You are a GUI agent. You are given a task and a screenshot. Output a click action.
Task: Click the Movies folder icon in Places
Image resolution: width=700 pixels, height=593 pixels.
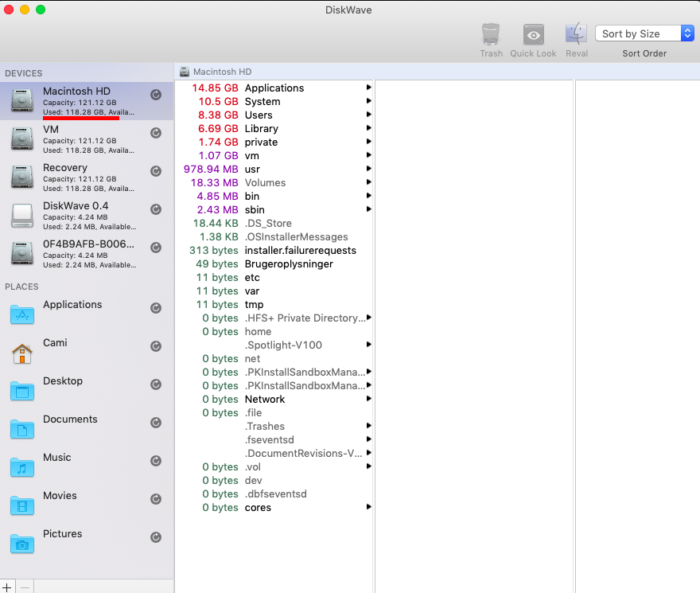(22, 505)
